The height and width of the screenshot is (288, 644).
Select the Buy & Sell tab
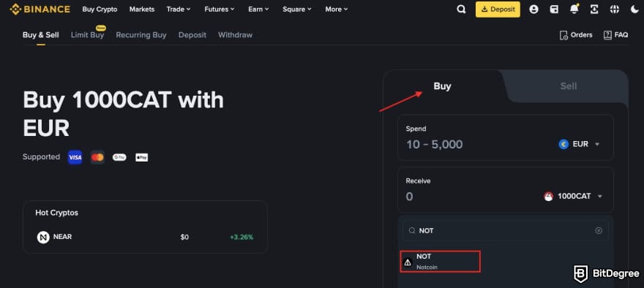tap(41, 35)
